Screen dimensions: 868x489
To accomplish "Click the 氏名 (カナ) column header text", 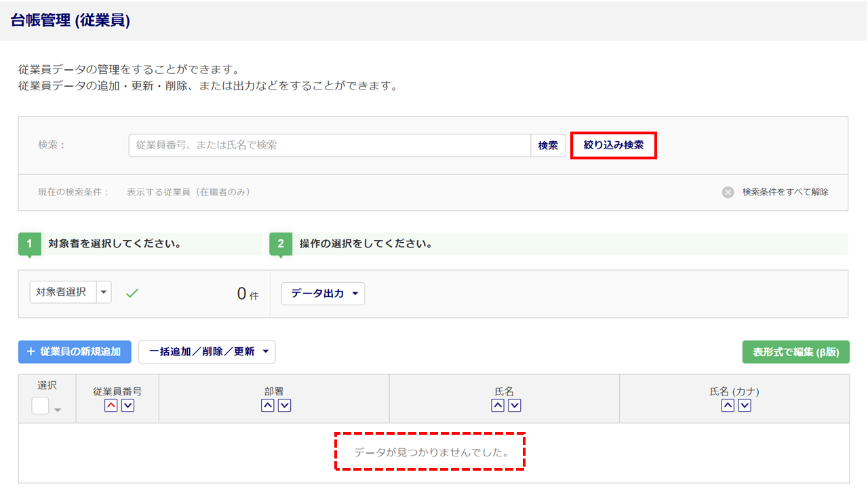I will point(734,391).
